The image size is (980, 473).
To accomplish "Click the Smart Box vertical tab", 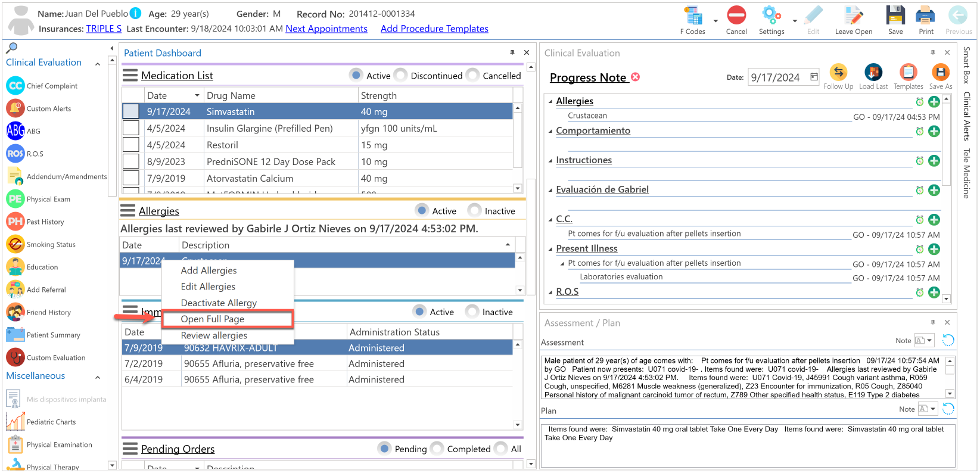I will tap(966, 65).
